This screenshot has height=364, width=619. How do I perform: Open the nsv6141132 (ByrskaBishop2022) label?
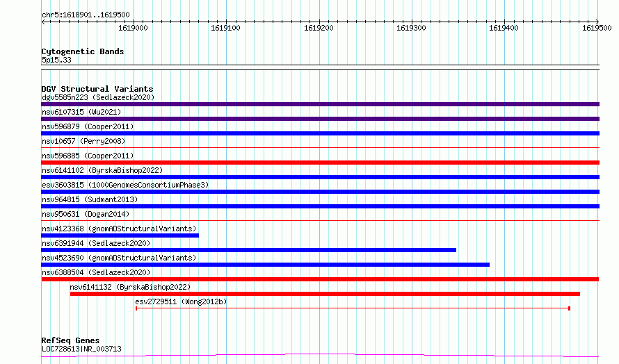(x=130, y=287)
